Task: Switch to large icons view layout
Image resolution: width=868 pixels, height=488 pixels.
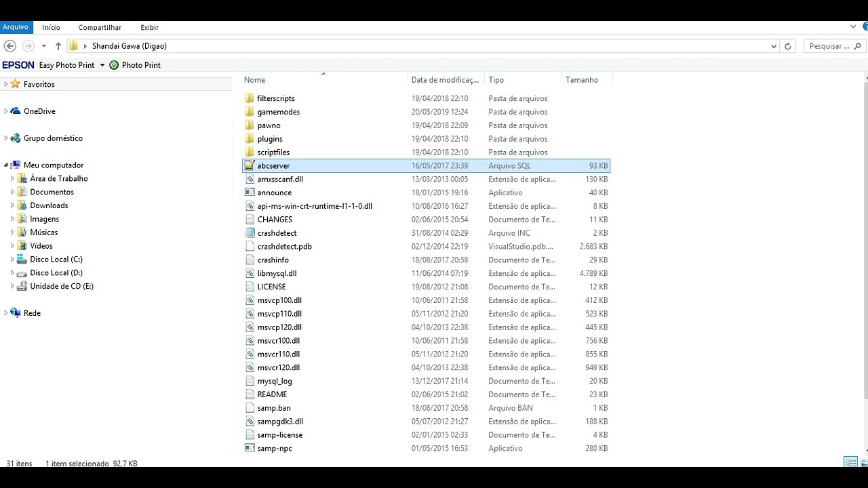Action: click(864, 462)
